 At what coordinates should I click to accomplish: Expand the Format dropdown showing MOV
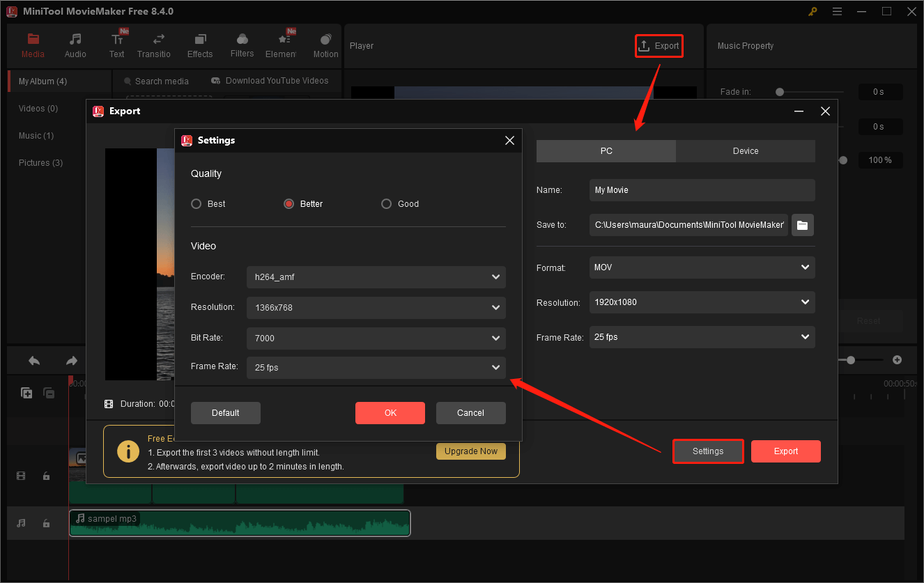(701, 267)
